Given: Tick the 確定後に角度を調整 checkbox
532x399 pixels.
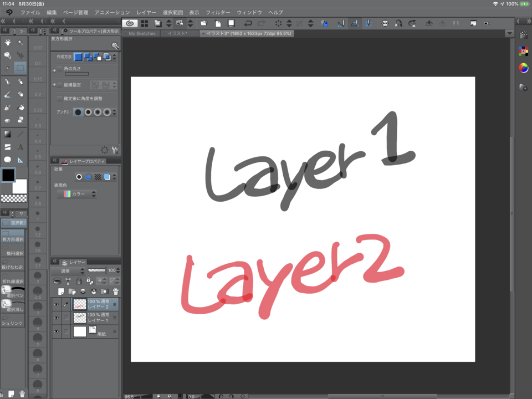Looking at the screenshot, I should [x=60, y=99].
